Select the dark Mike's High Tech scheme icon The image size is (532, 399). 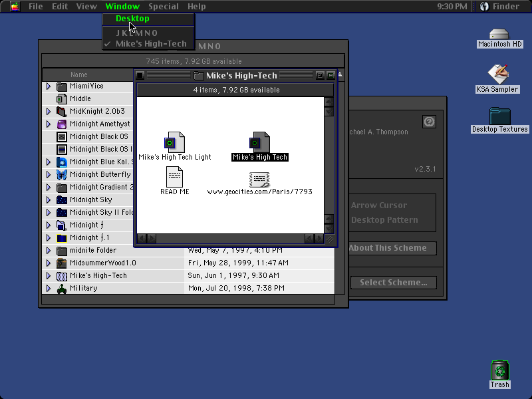click(x=259, y=142)
